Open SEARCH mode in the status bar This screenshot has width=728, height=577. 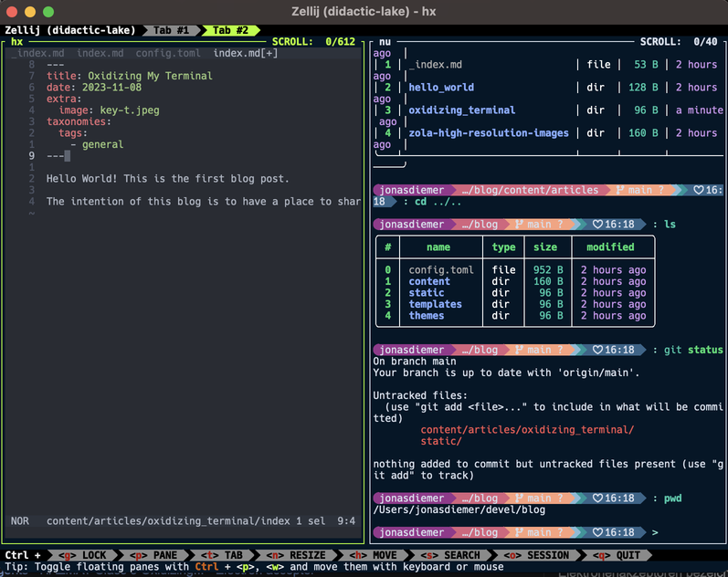449,555
